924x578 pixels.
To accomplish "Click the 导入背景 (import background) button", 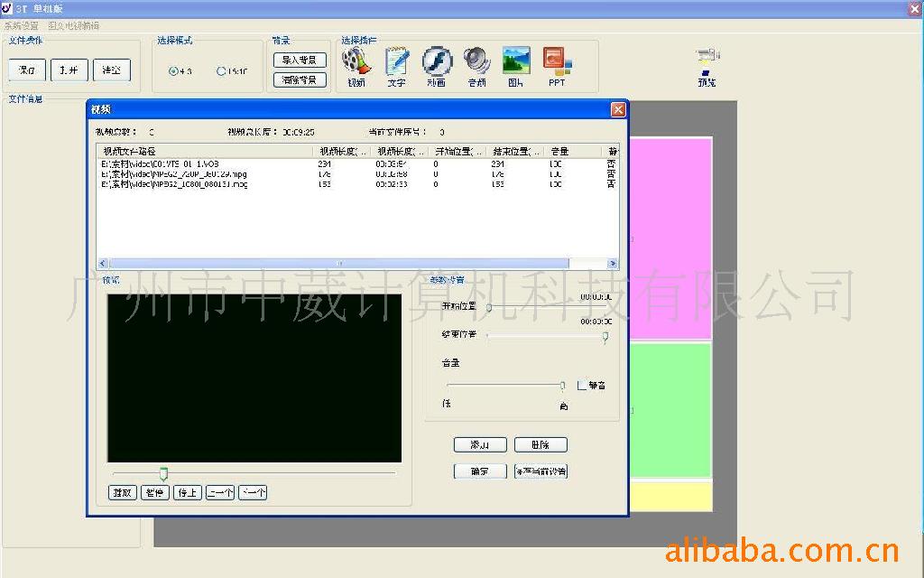I will click(300, 61).
